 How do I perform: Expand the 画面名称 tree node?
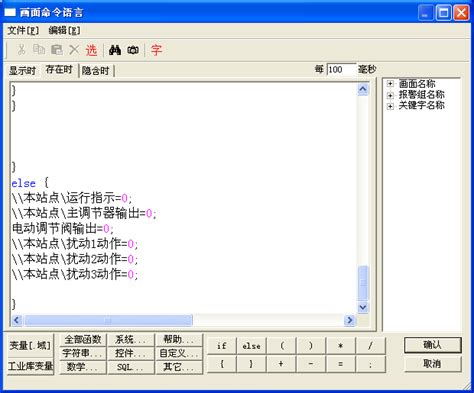[x=390, y=84]
